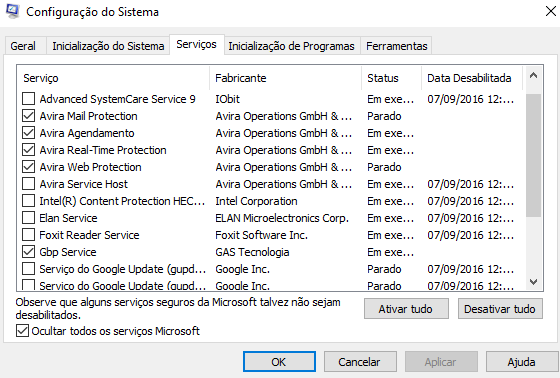Uncheck the Gbp Service checkbox
560x378 pixels.
pos(29,252)
